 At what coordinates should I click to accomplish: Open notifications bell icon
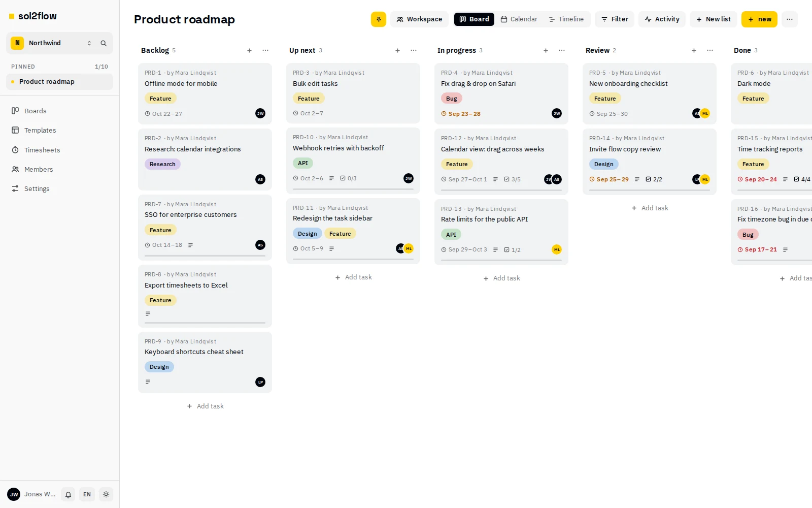click(x=68, y=494)
